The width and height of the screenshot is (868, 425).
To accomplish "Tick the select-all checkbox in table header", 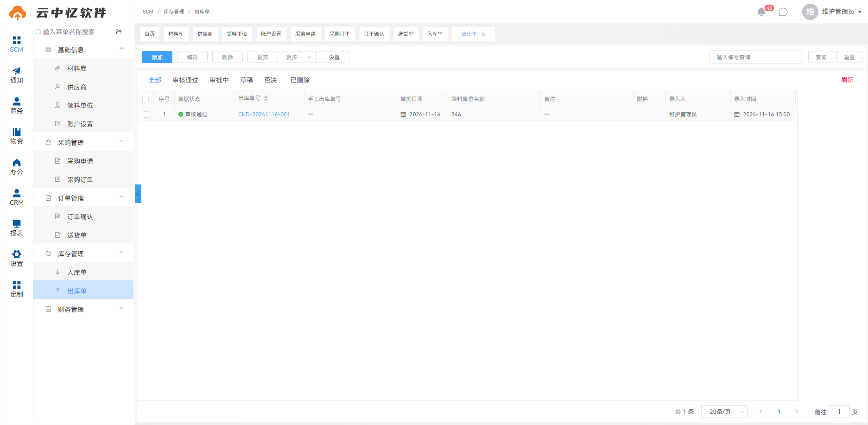I will pos(146,99).
